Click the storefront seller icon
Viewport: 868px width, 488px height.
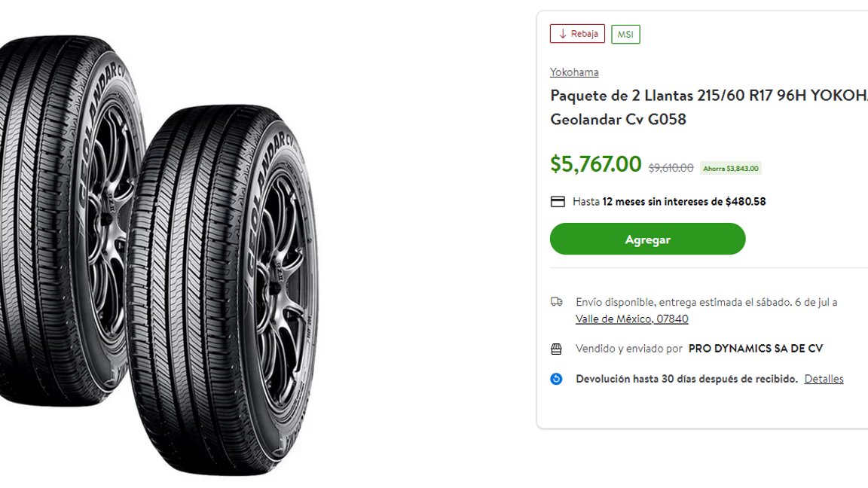click(x=557, y=349)
